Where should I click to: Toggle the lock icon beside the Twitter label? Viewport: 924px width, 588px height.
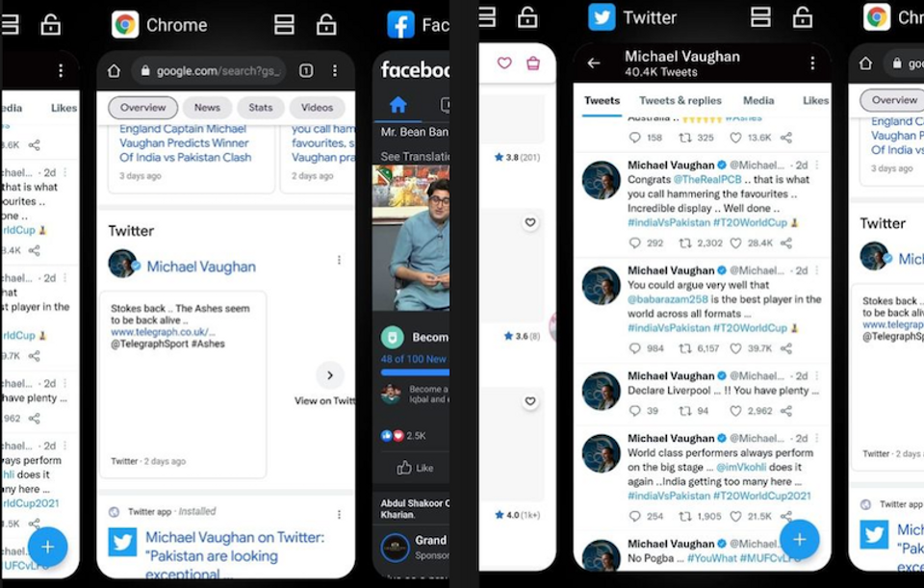point(802,17)
